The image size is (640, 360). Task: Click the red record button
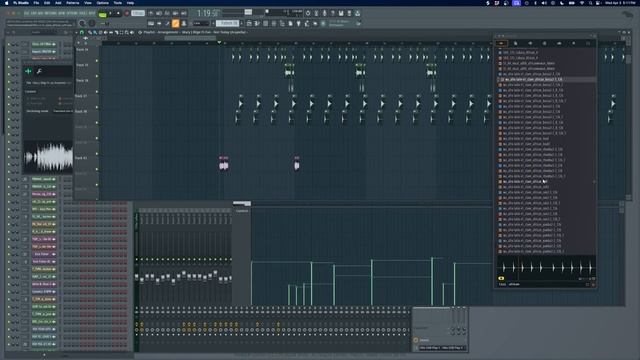pyautogui.click(x=127, y=13)
